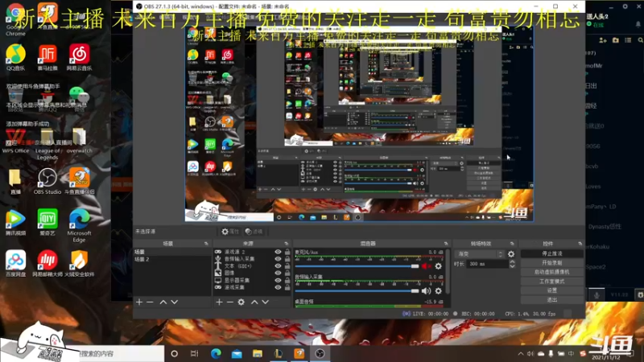Open 百度网盘 desktop icon
Viewport: 644px width, 362px height.
point(15,263)
